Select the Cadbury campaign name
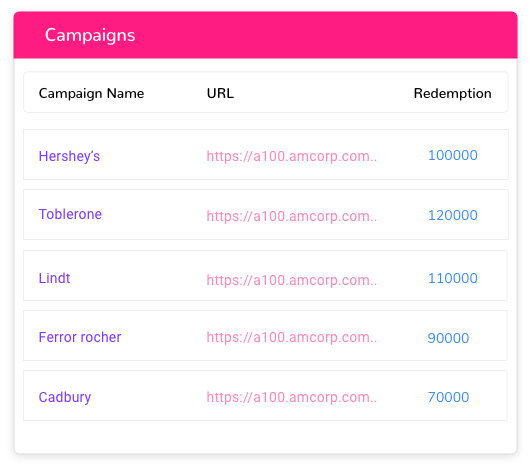The width and height of the screenshot is (531, 470). pos(65,397)
